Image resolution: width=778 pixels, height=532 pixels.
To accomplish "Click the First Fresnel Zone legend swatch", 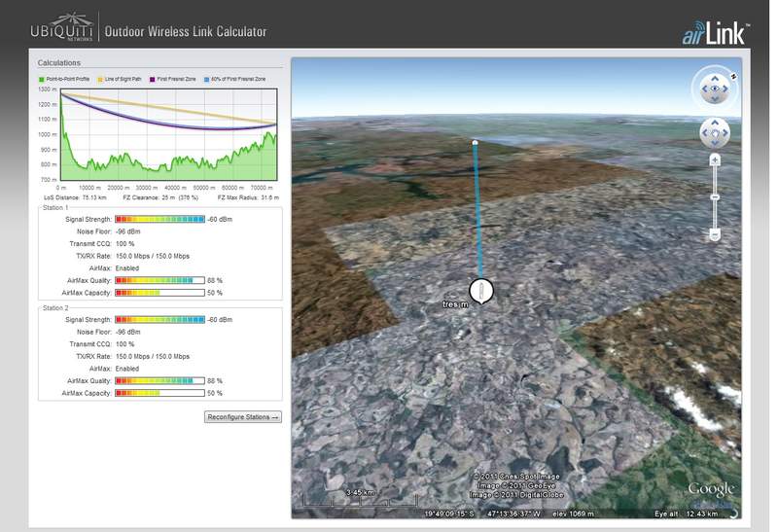I will [153, 80].
